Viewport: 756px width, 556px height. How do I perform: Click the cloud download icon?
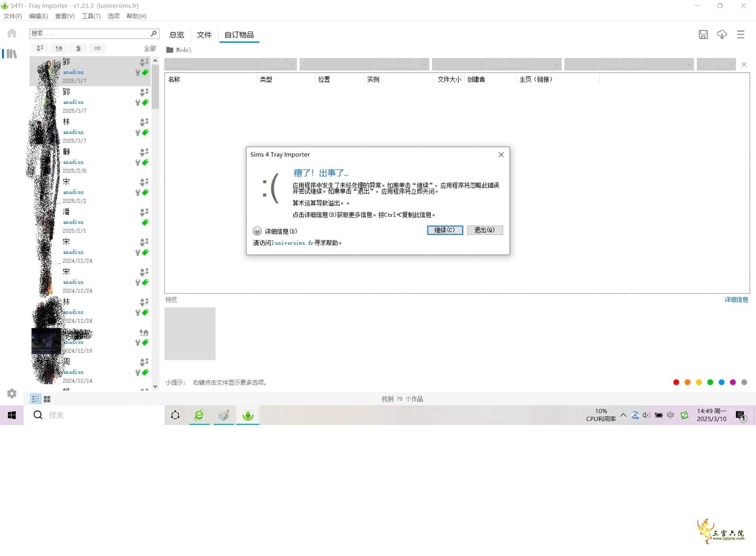(x=722, y=35)
